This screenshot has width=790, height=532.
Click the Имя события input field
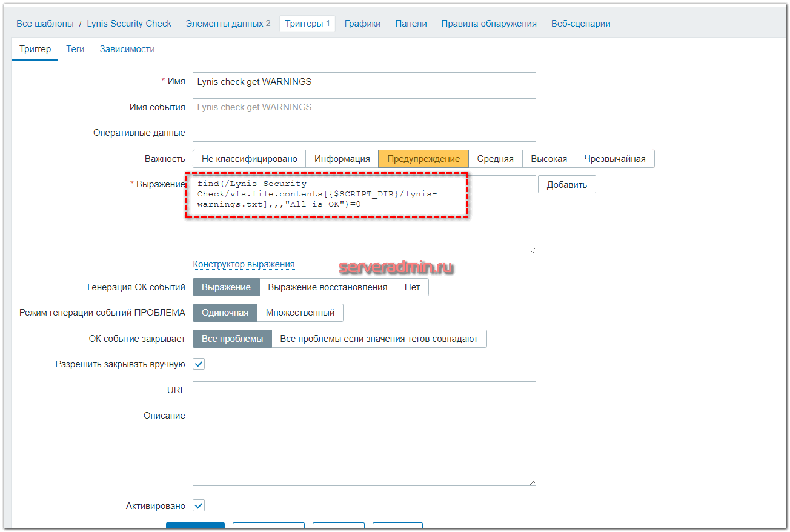(364, 107)
